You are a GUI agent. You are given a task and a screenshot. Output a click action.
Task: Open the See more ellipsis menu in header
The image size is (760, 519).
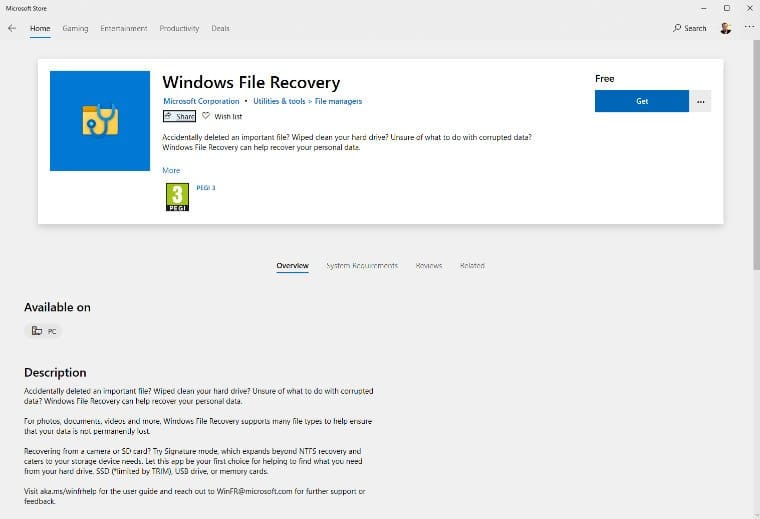point(749,28)
